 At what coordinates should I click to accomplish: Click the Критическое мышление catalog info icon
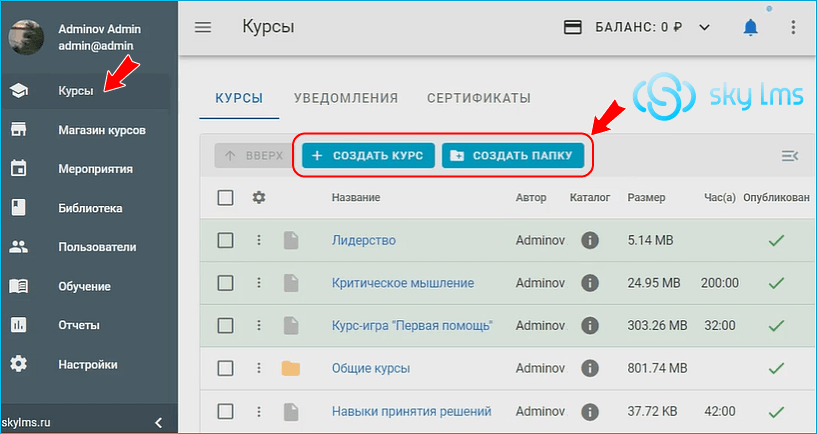(x=590, y=283)
